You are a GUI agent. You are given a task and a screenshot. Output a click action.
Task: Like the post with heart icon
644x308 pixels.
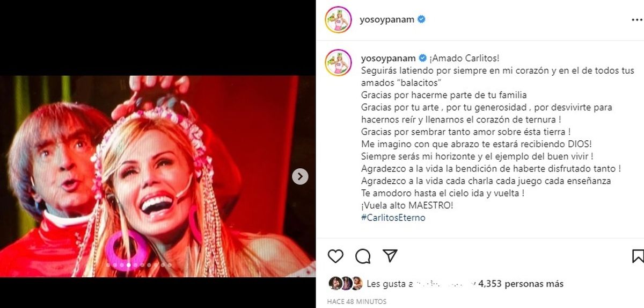tap(335, 256)
